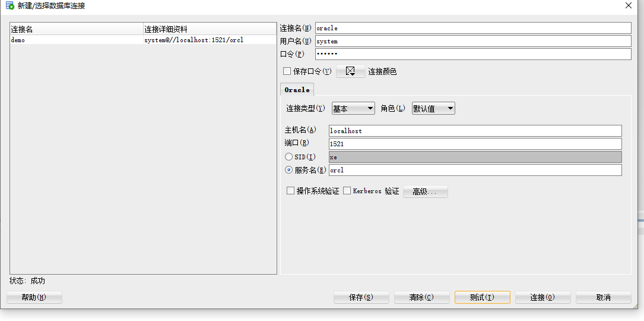Select the 服务名 radio button
This screenshot has width=644, height=321.
pos(288,170)
